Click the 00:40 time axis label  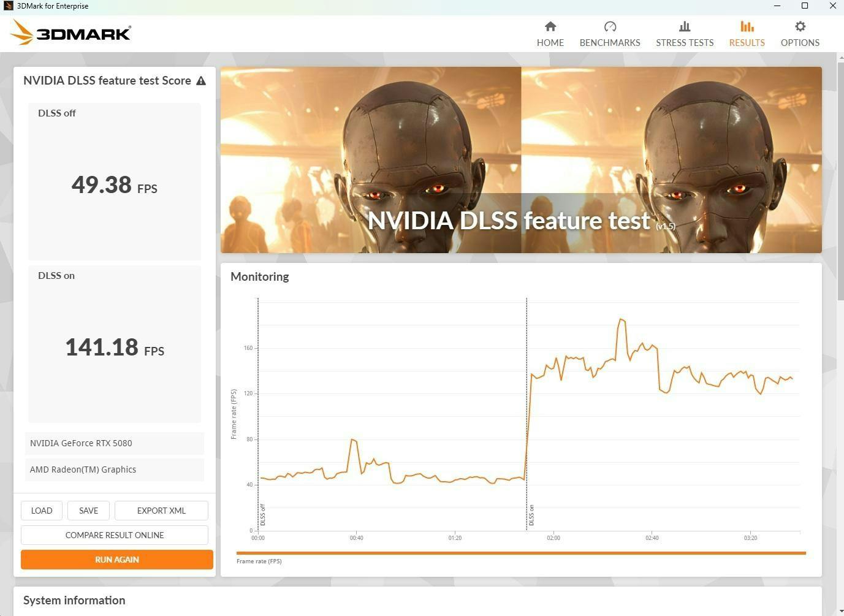(x=357, y=538)
